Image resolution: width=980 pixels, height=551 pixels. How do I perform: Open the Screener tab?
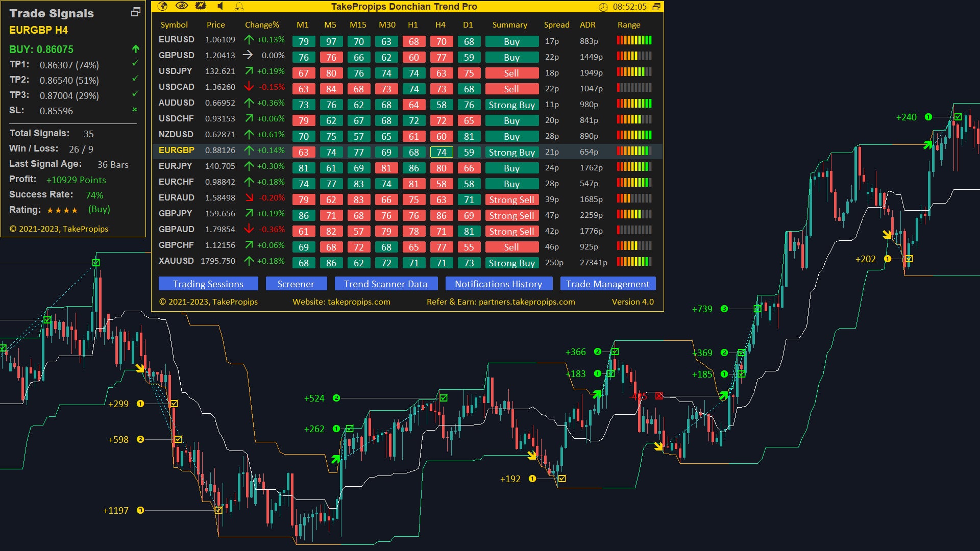[x=296, y=284]
